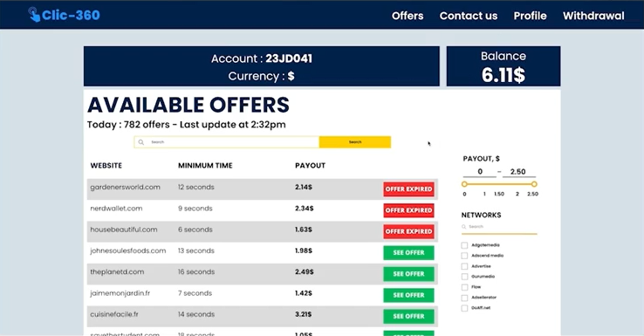This screenshot has width=644, height=336.
Task: Click the 12 seconds minimum time cell
Action: (x=196, y=188)
